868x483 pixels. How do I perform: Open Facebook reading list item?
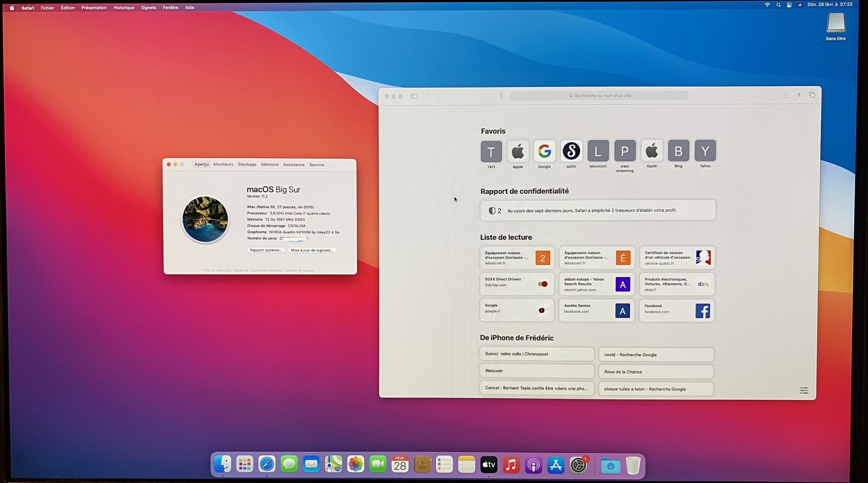pos(677,311)
